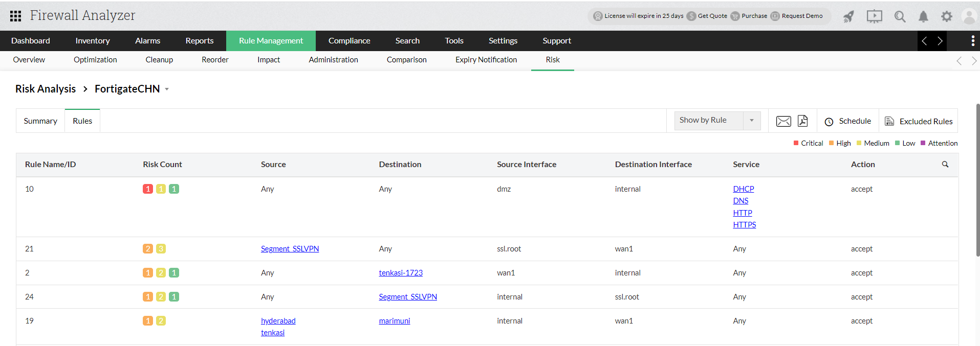980x346 pixels.
Task: Open the settings gear icon
Action: click(947, 16)
